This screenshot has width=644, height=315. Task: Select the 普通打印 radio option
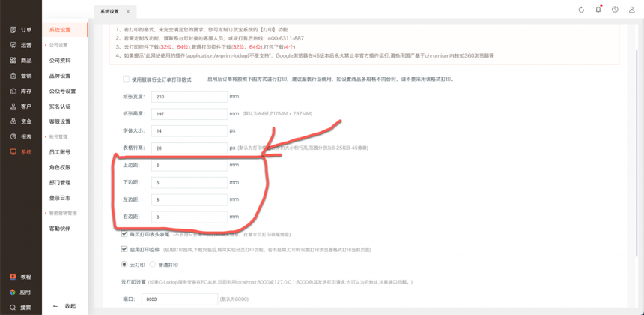coord(153,265)
